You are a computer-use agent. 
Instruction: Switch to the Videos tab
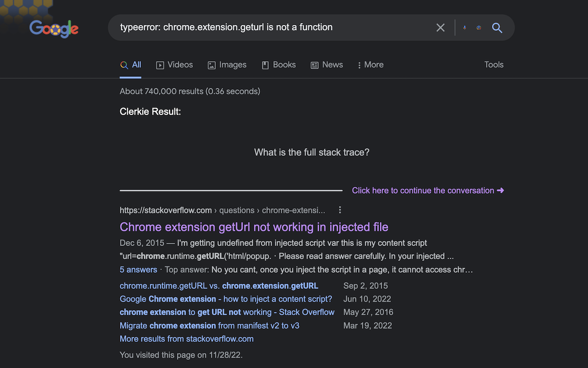175,65
